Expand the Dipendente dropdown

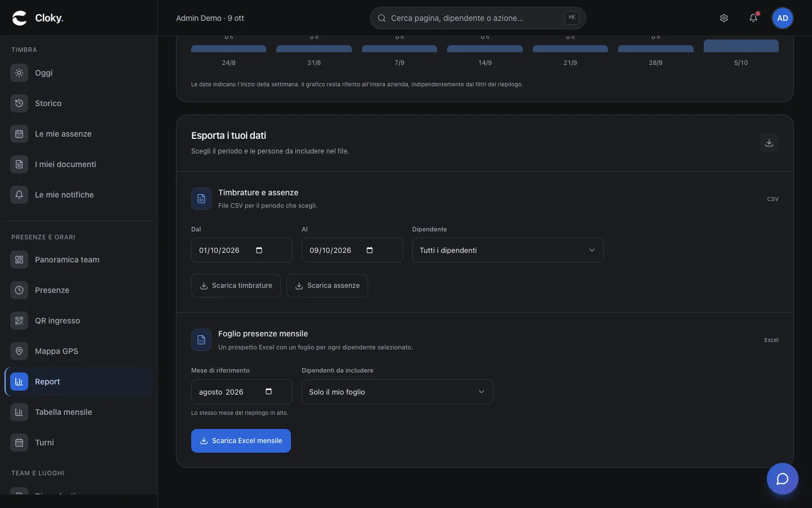click(x=508, y=250)
